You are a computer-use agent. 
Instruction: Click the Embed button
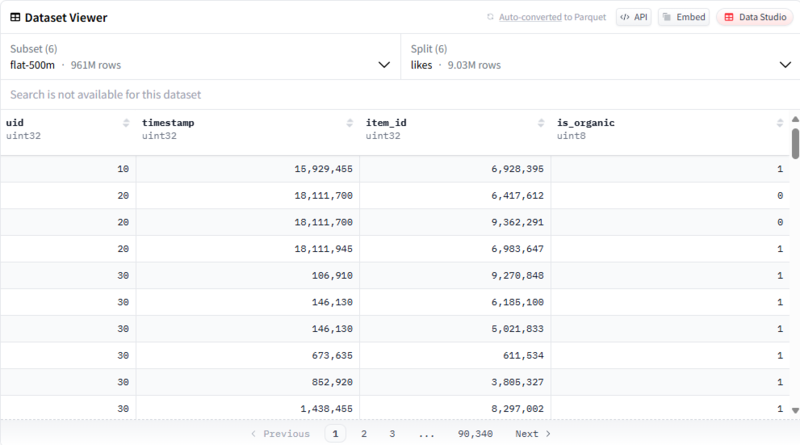684,18
